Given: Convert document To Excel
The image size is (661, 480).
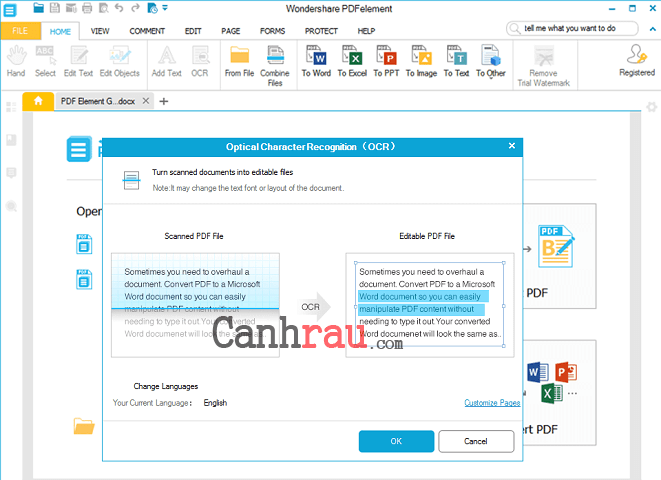Looking at the screenshot, I should (352, 62).
